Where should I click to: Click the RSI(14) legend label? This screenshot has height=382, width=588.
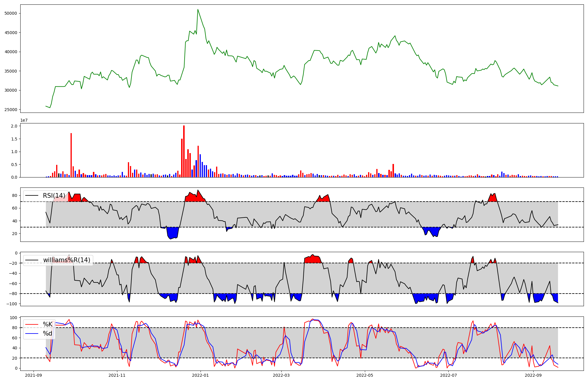(x=54, y=196)
